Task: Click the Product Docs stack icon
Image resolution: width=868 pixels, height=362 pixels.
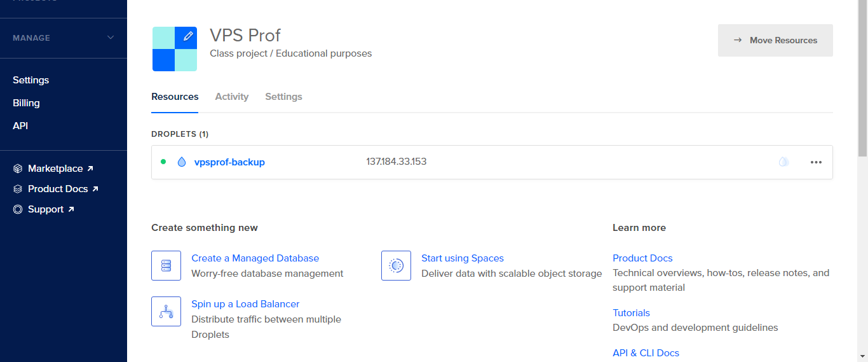Action: point(18,189)
